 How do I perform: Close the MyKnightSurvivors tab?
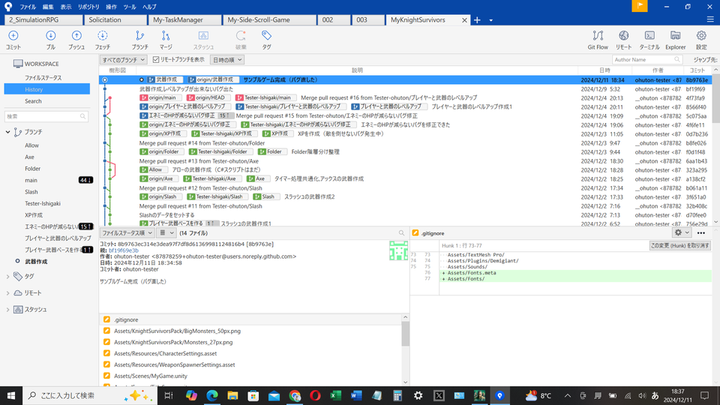pos(464,20)
